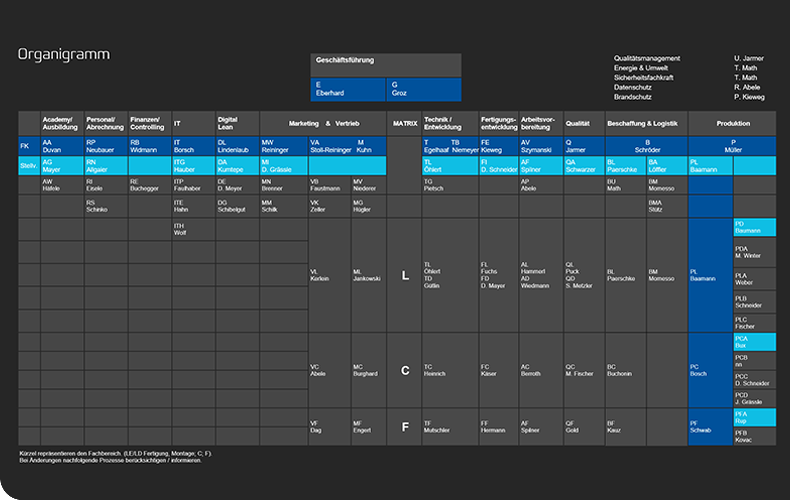Click the 'Datenschutz' entry

tap(632, 87)
